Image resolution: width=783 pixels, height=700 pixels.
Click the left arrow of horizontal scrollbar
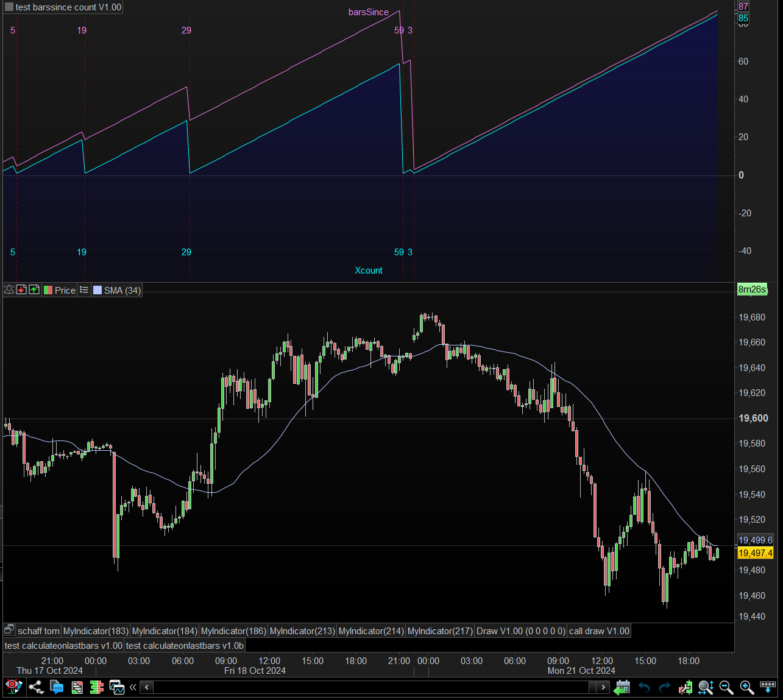click(147, 687)
